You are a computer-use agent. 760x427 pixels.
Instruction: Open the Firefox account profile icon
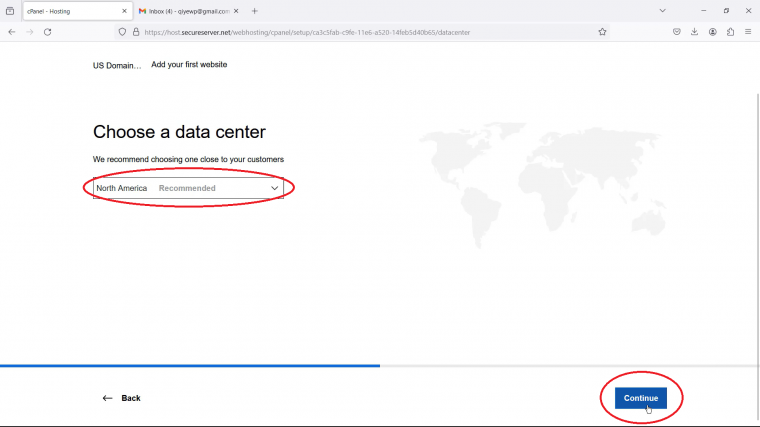tap(712, 32)
